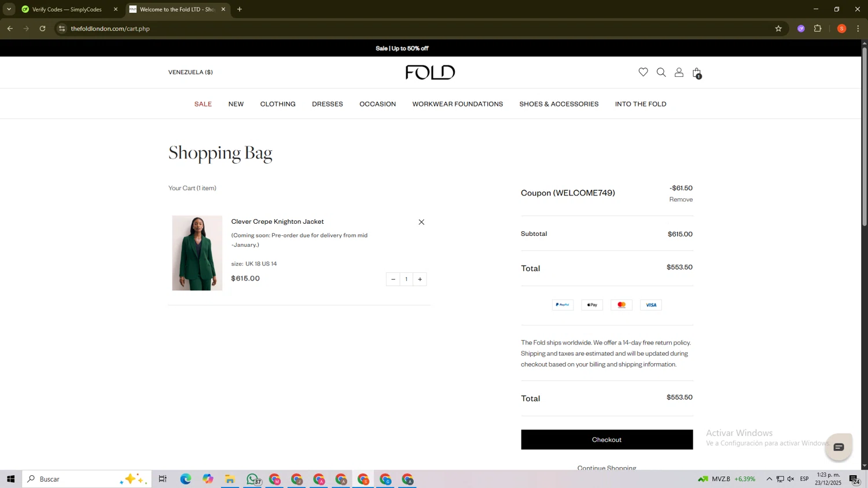Switch ESP keyboard language indicator
This screenshot has height=488, width=868.
804,479
